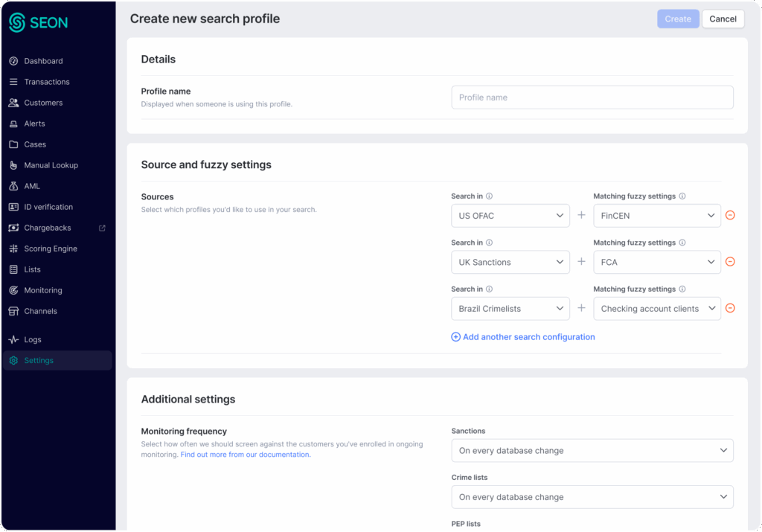Expand the Crime lists frequency dropdown
This screenshot has width=762, height=532.
(592, 497)
